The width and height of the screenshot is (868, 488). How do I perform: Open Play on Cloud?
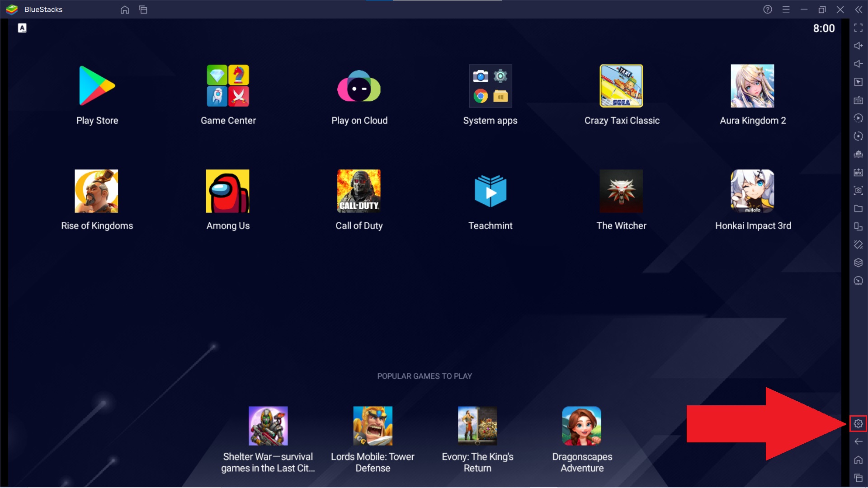click(359, 86)
